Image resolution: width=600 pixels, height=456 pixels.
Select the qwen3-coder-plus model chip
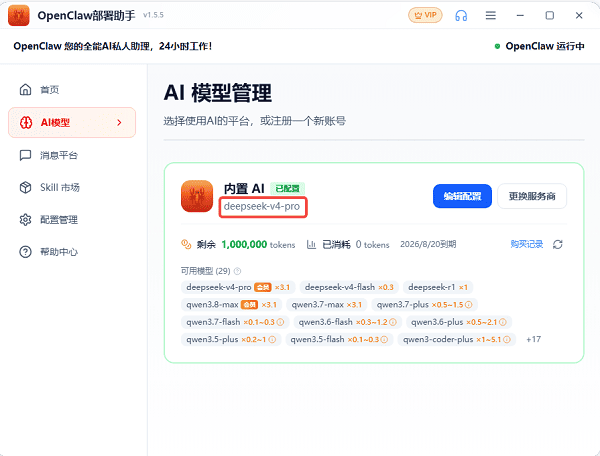tap(457, 339)
